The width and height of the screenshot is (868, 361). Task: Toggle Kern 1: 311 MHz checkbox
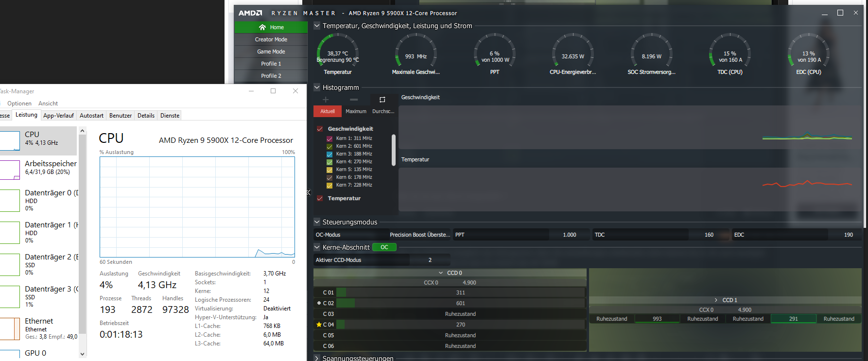(x=330, y=138)
